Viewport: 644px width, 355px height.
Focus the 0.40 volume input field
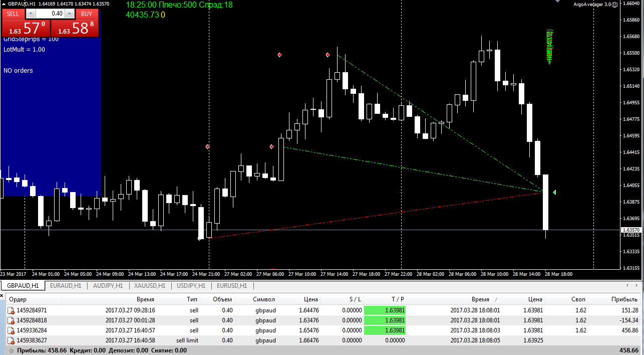point(50,14)
